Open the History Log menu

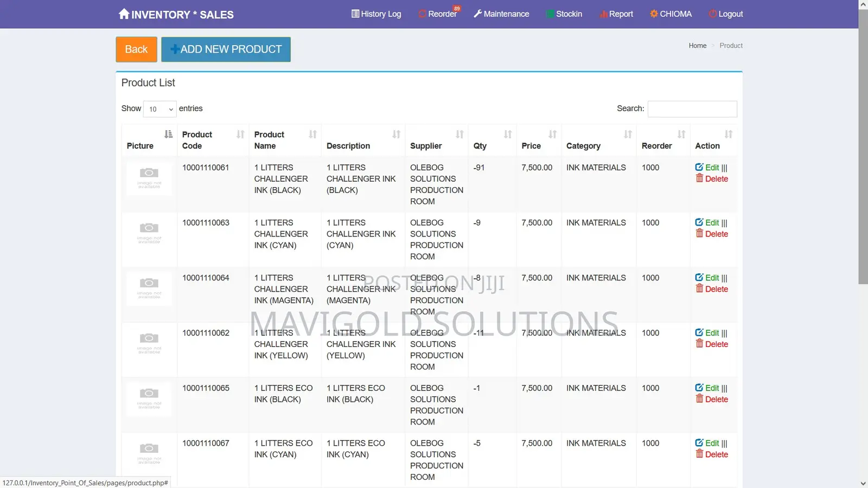point(376,14)
